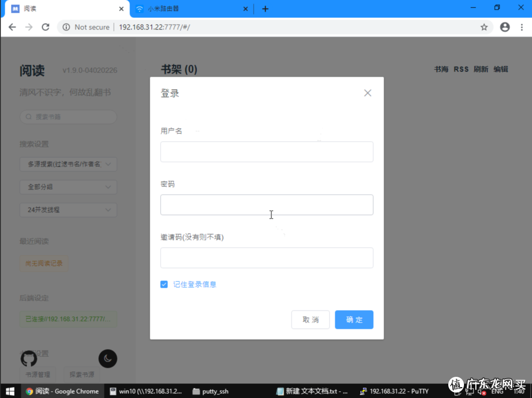Screen dimensions: 532x398
Task: Open a new browser tab with the plus button
Action: coord(265,8)
